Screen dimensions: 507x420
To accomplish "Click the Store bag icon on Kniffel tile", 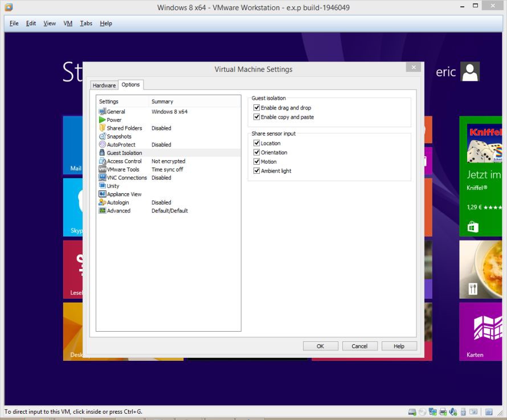I will point(473,227).
